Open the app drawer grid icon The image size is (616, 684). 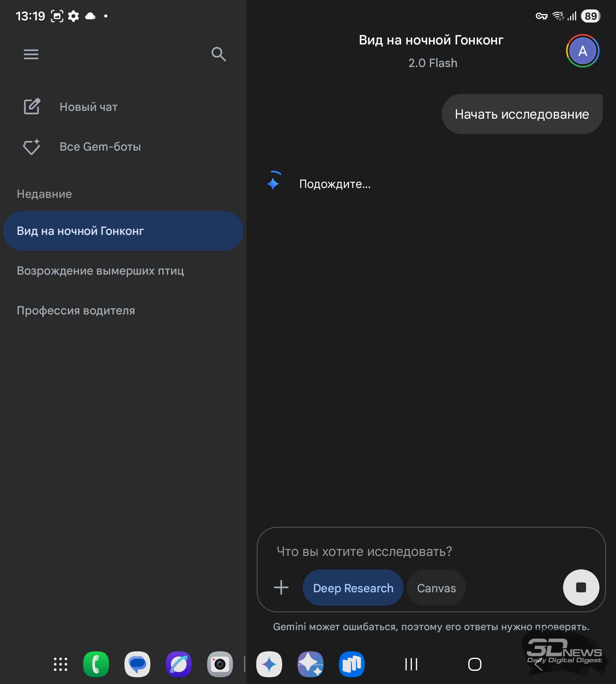click(x=61, y=664)
